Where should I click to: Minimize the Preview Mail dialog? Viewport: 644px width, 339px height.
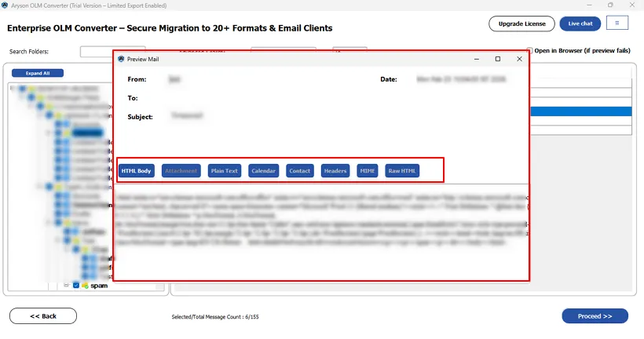click(475, 59)
